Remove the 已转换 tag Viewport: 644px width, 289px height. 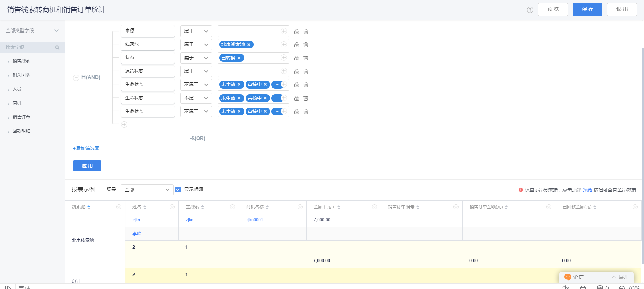[x=239, y=58]
